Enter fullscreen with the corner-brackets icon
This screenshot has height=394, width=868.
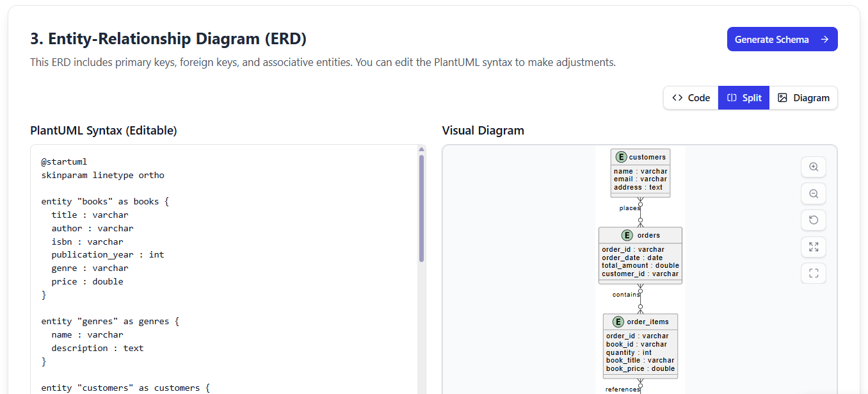coord(813,274)
